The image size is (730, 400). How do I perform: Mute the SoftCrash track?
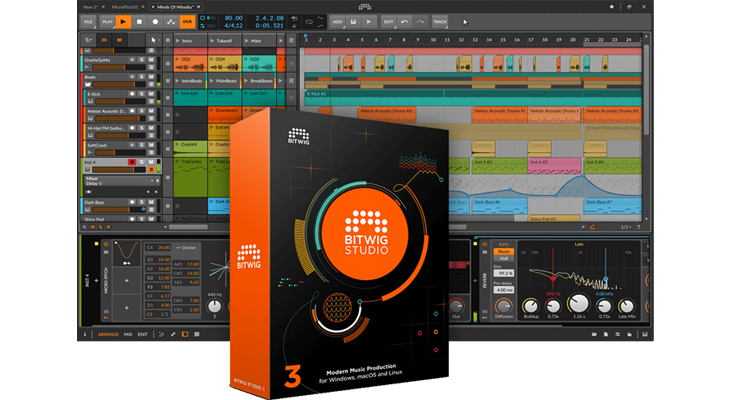pos(151,145)
